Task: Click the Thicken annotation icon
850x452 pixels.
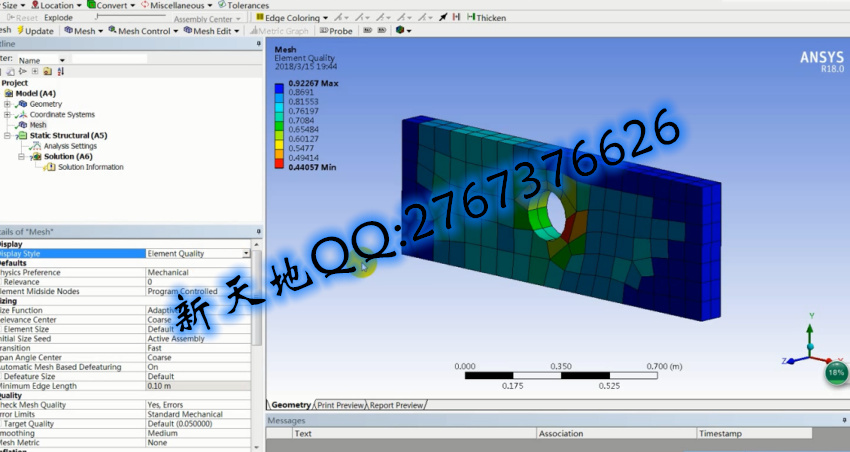Action: click(x=470, y=18)
